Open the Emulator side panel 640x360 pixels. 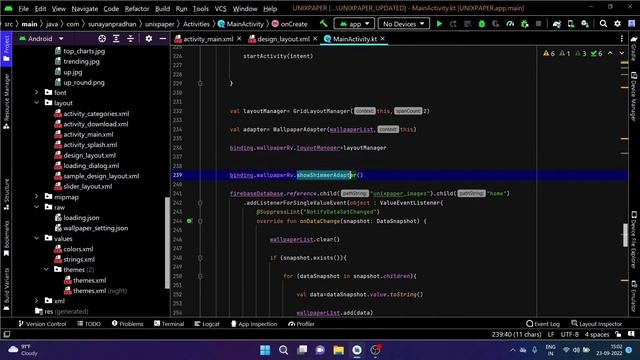(x=634, y=296)
